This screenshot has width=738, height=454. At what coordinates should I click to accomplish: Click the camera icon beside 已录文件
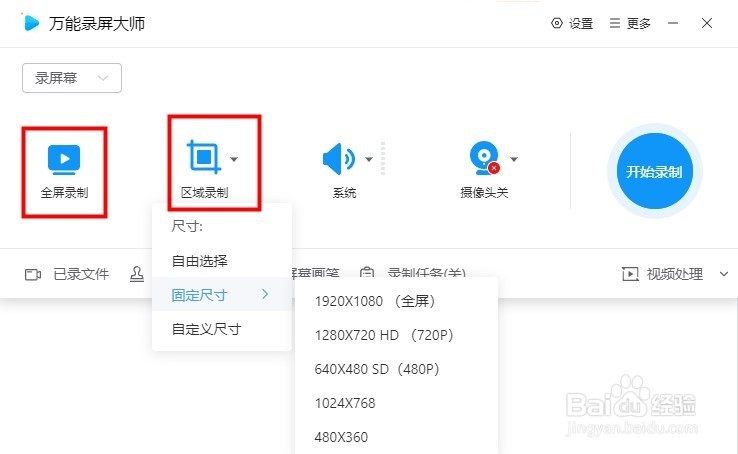pyautogui.click(x=32, y=274)
